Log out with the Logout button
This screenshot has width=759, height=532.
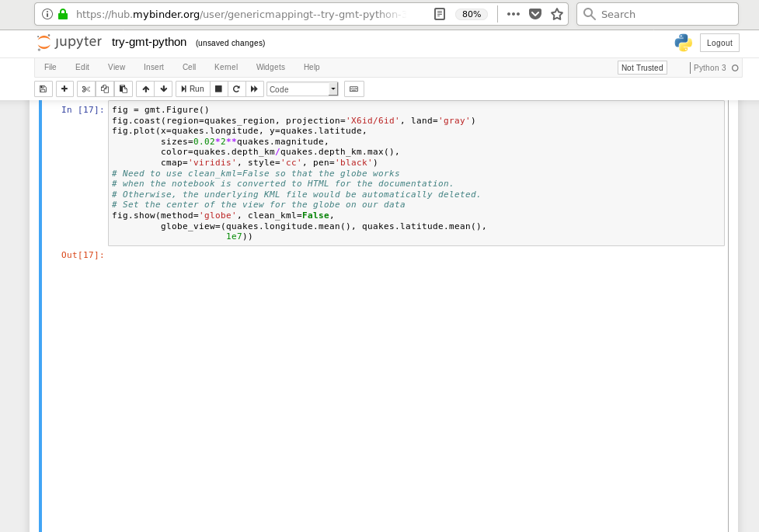coord(719,43)
